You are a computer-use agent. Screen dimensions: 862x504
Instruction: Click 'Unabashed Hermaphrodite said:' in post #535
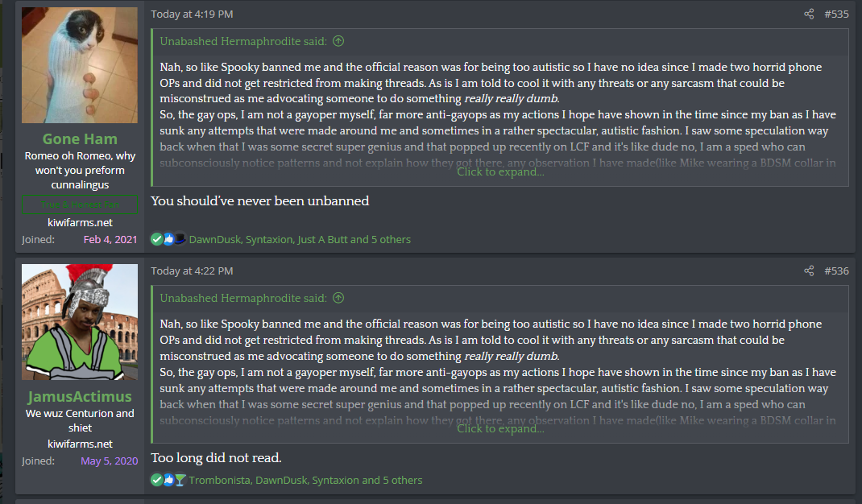click(243, 41)
